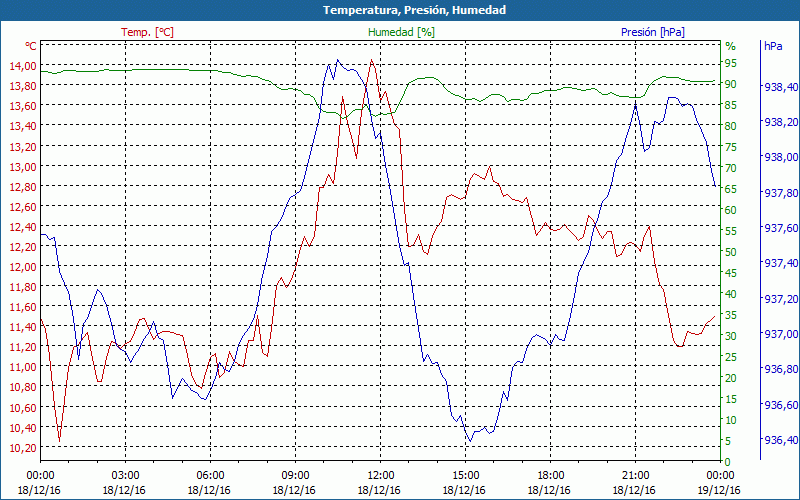
Task: Click the '85' humidity axis value
Action: (x=731, y=105)
